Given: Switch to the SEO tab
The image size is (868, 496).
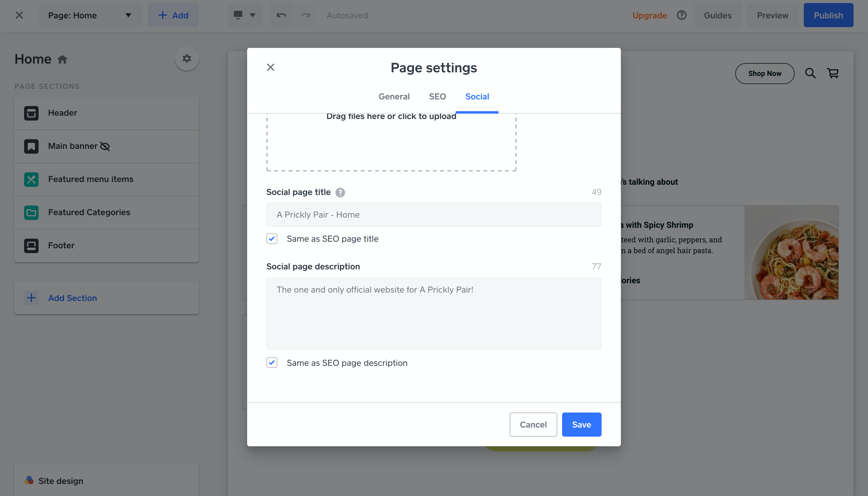Looking at the screenshot, I should [437, 97].
